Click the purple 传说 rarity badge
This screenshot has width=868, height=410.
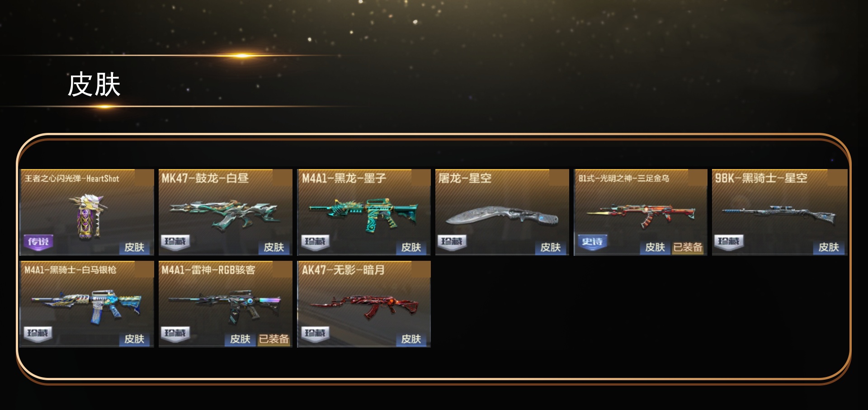pyautogui.click(x=38, y=242)
